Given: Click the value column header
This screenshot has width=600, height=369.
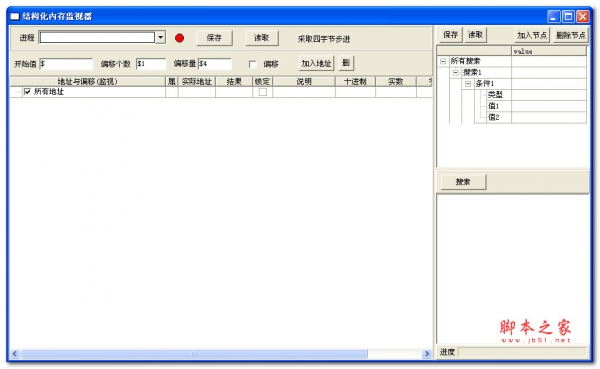Looking at the screenshot, I should (x=549, y=51).
